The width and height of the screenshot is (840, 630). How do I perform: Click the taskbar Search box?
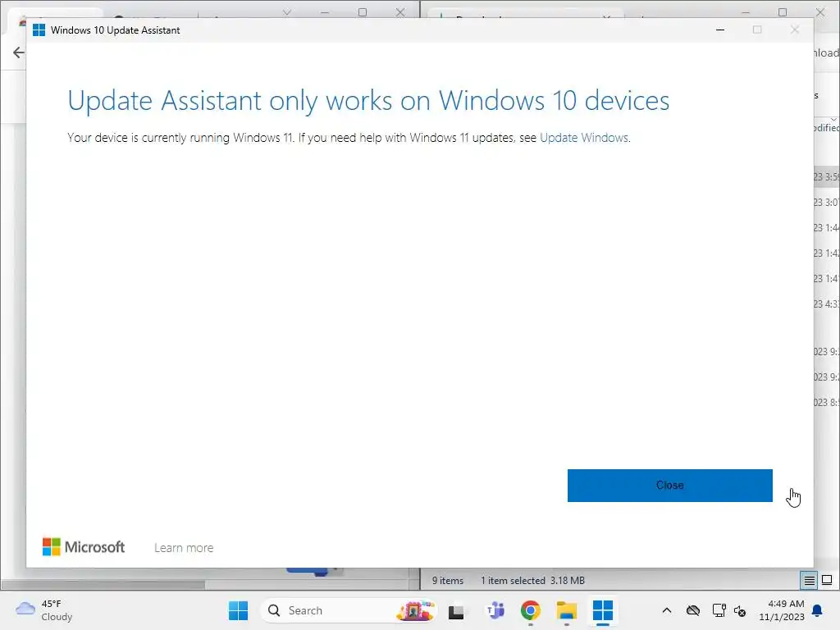[x=348, y=610]
